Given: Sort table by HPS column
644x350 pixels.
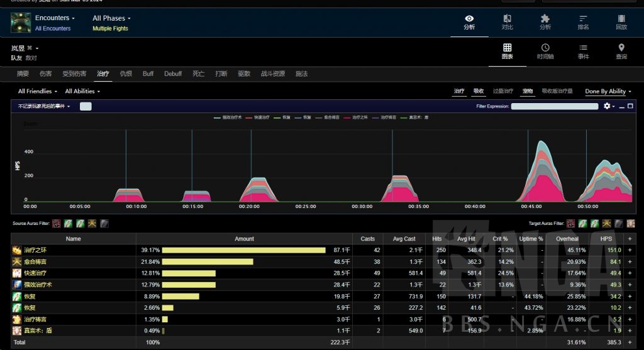Looking at the screenshot, I should point(606,239).
